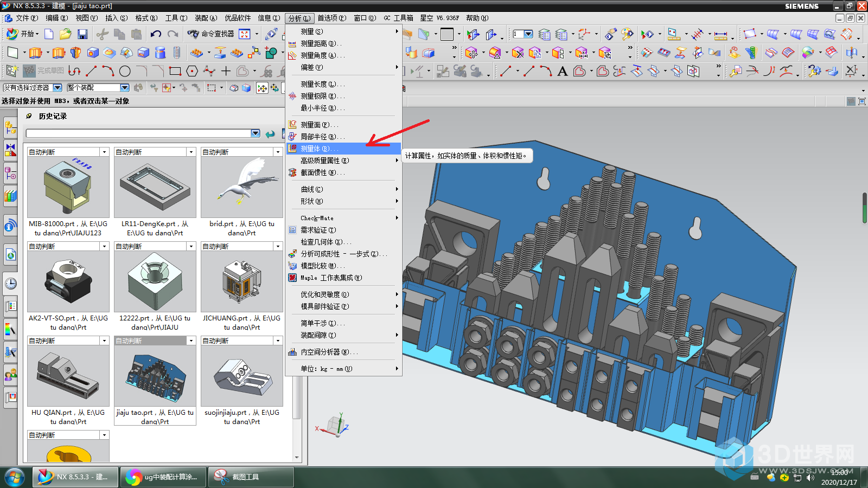Open the 高级质量属性 submenu
This screenshot has width=868, height=488.
click(343, 160)
